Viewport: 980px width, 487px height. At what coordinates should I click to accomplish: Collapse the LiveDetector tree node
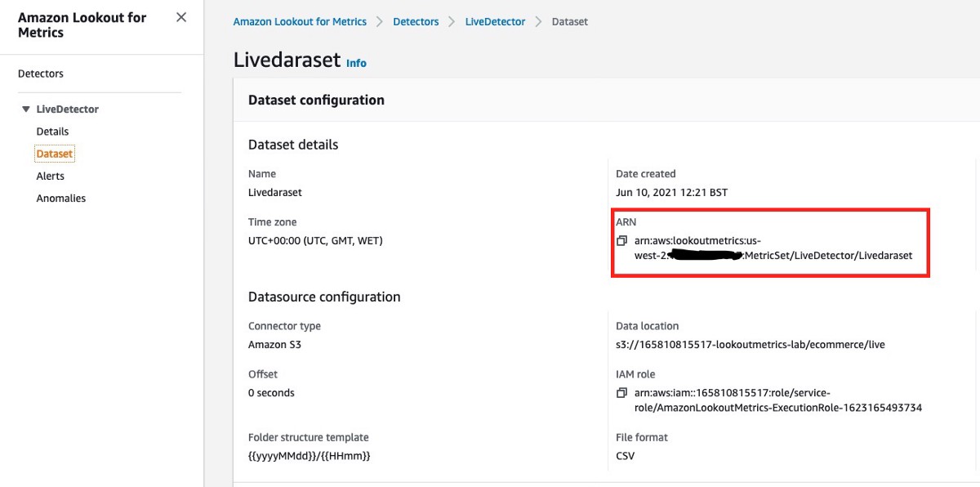[26, 109]
